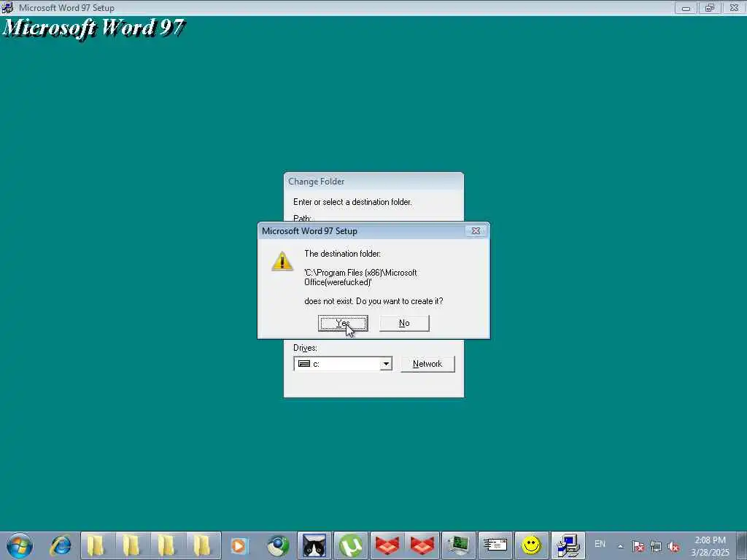Viewport: 747px width, 560px height.
Task: Click the muted volume tray icon
Action: coord(673,546)
